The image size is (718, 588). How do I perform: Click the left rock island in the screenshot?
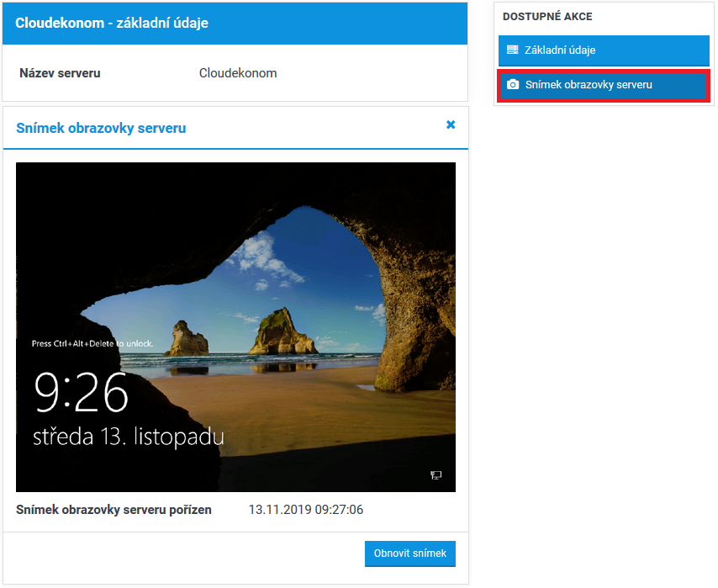click(188, 337)
